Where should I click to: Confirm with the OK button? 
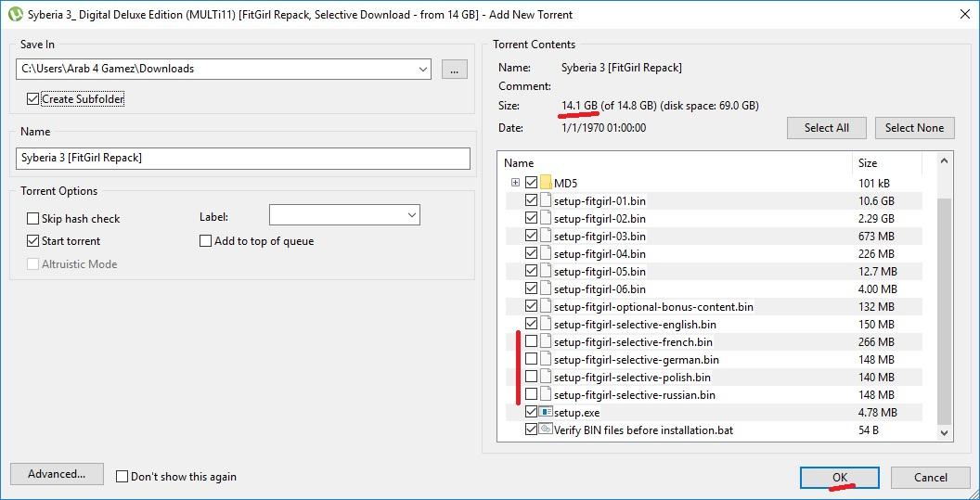[839, 478]
